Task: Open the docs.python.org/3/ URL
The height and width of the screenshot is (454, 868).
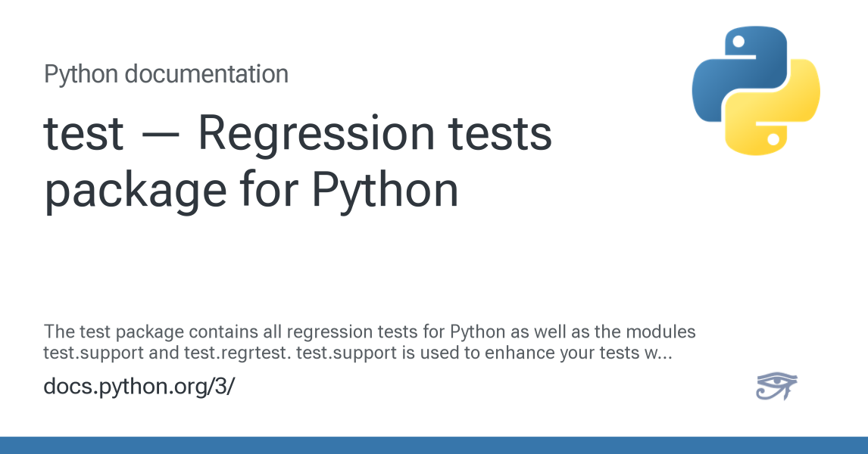Action: pos(139,387)
